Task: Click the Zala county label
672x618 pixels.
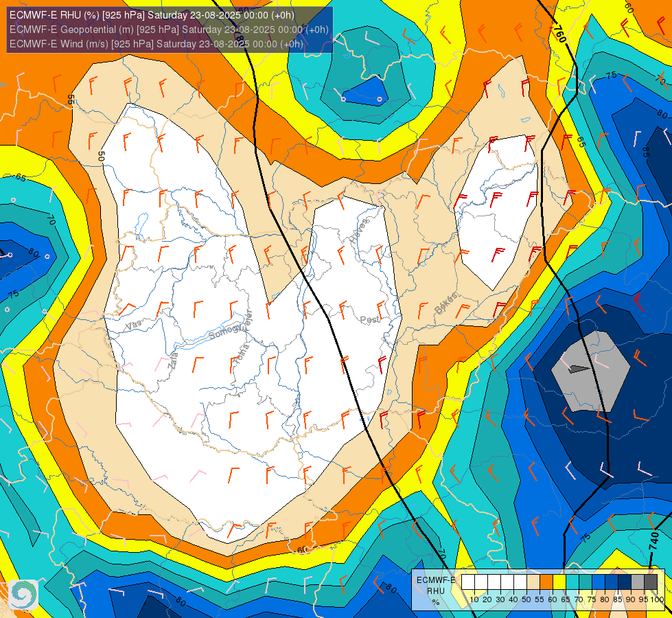Action: (172, 360)
